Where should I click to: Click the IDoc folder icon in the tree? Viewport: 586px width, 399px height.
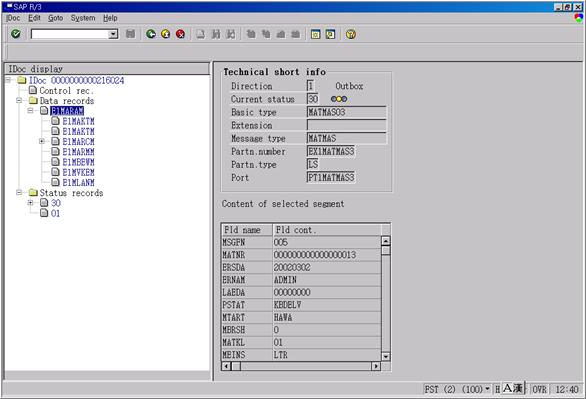pyautogui.click(x=22, y=80)
